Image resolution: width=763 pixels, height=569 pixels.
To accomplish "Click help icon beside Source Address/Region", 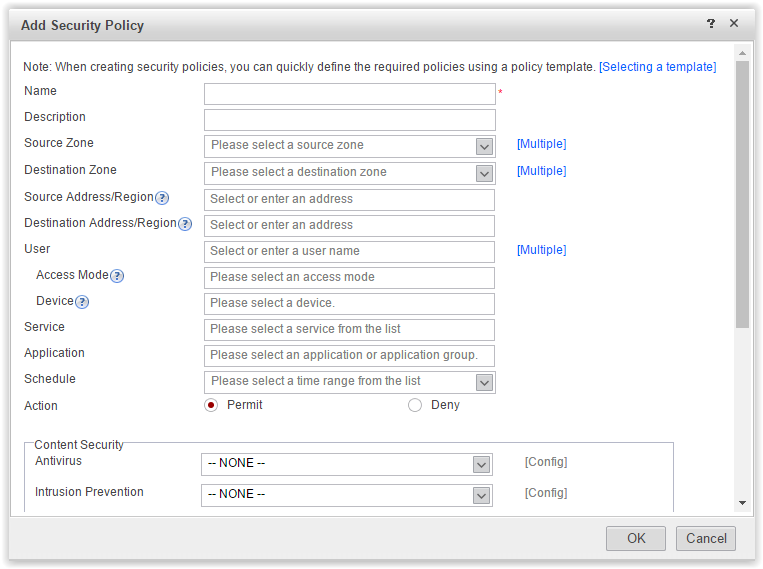I will click(x=162, y=198).
